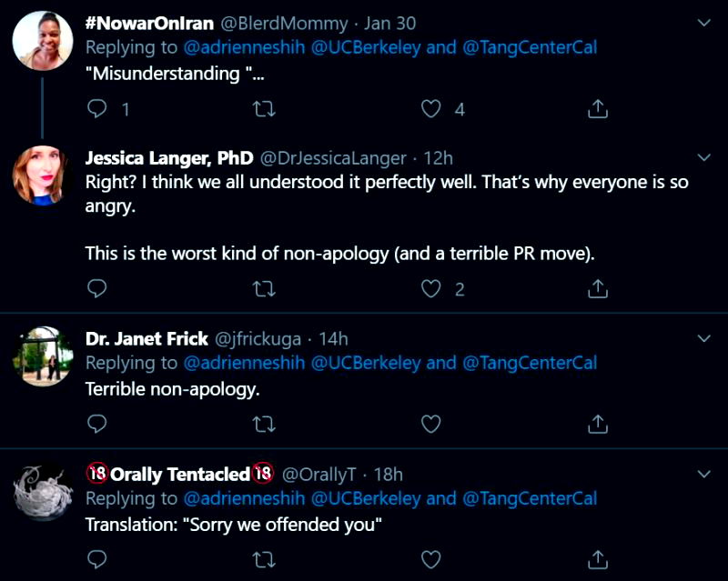Retweet Jessica Langer's non-apology tweet
Screen dimensions: 728x581
click(x=264, y=289)
